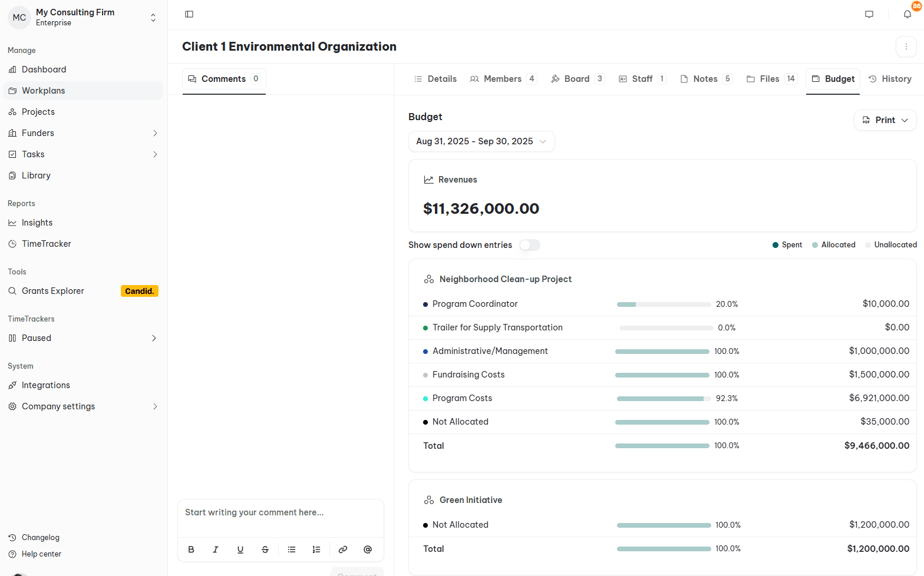Image resolution: width=924 pixels, height=576 pixels.
Task: Enable Show spend down entries switch
Action: 530,245
